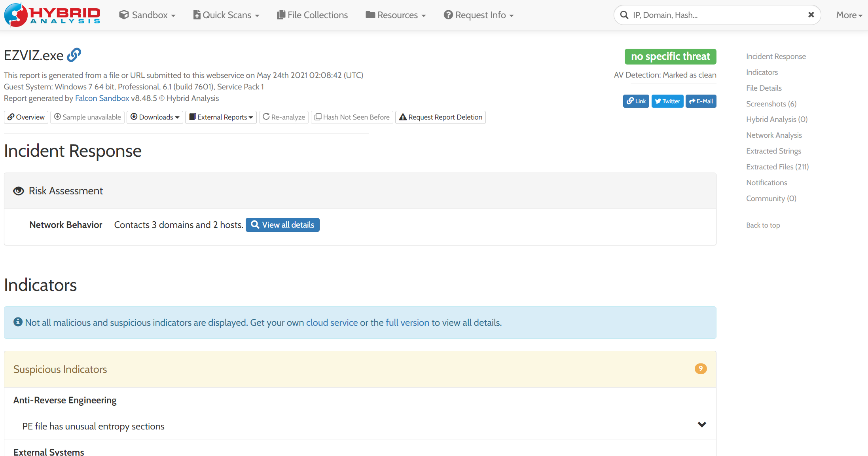The width and height of the screenshot is (868, 456).
Task: Click the Risk Assessment eye icon
Action: click(19, 191)
